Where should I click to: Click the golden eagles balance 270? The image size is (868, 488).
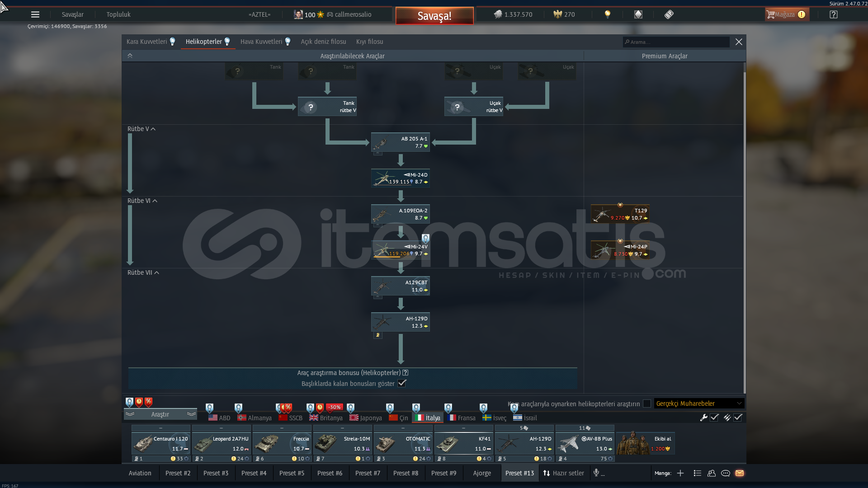click(564, 14)
